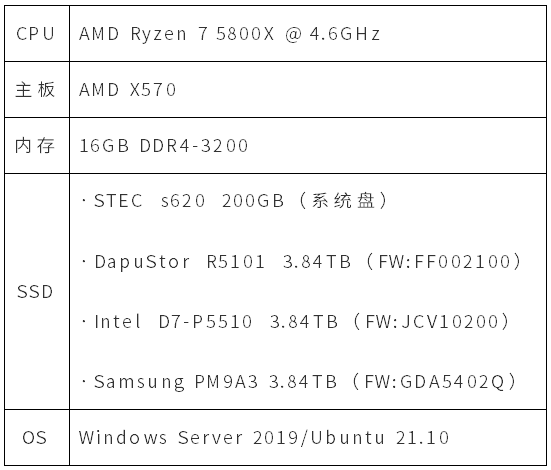
Task: Click the 系统盘 annotation text
Action: click(343, 201)
